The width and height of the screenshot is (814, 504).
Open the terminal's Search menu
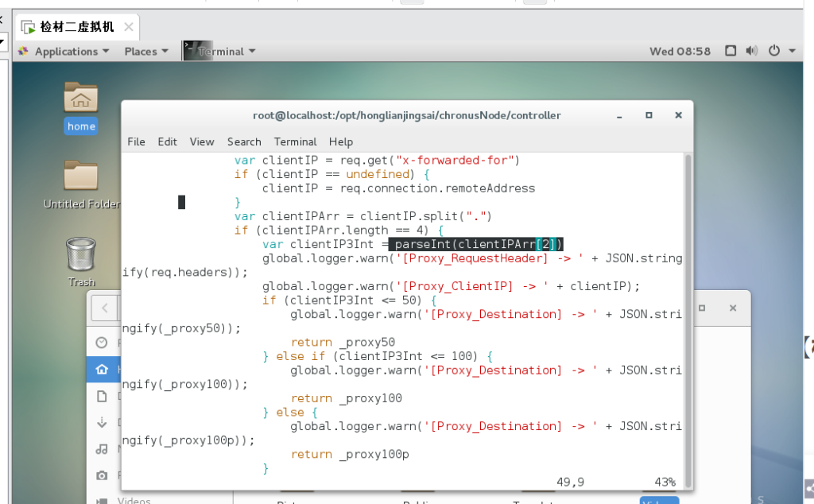244,142
